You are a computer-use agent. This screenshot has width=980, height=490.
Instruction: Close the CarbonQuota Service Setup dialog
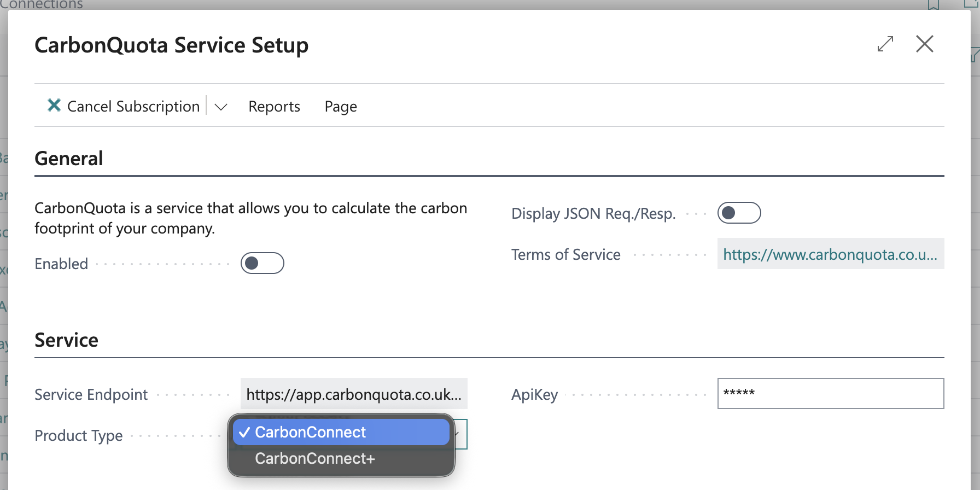[925, 44]
